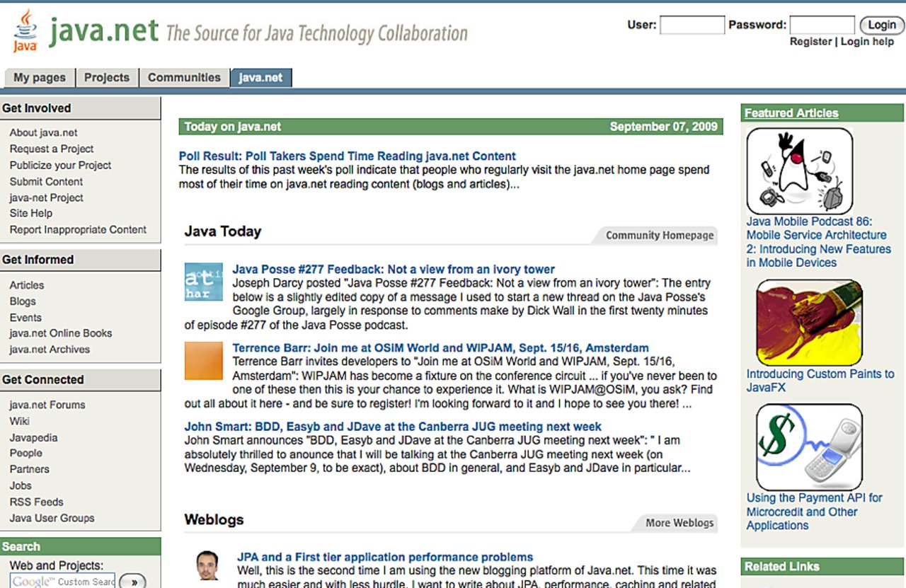Open the Login help link
Viewport: 906px width, 588px height.
(x=867, y=42)
